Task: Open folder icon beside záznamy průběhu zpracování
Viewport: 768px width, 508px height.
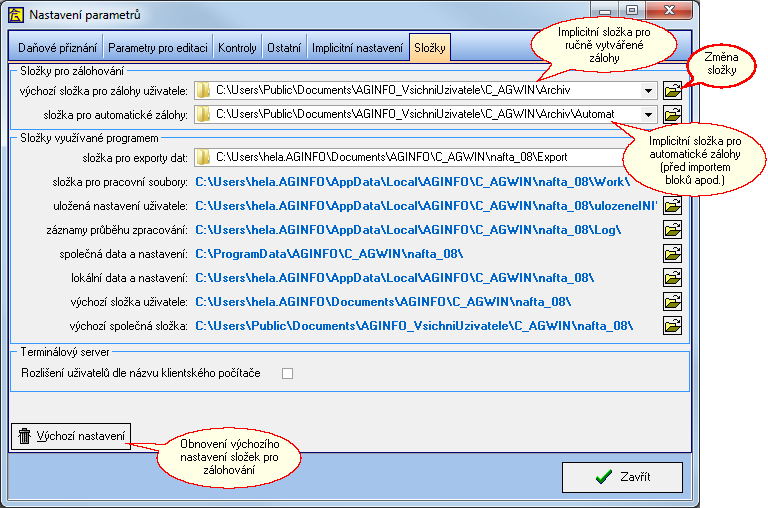Action: 672,230
